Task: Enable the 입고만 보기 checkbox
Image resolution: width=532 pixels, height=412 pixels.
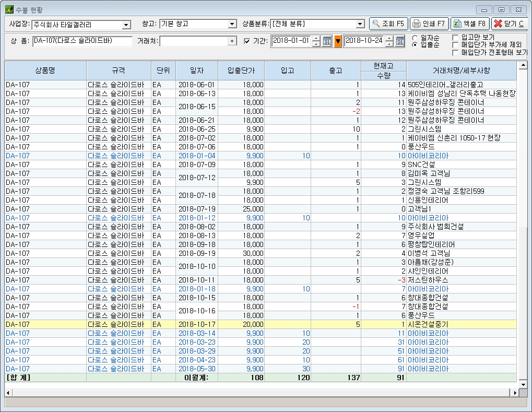Action: coord(455,37)
